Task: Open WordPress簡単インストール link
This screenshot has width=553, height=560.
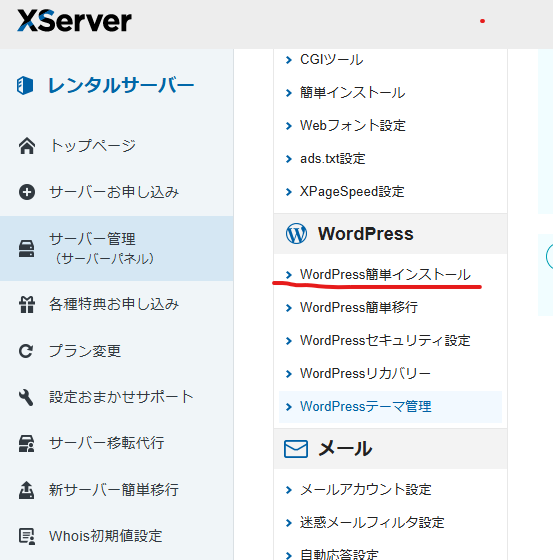Action: pos(385,275)
